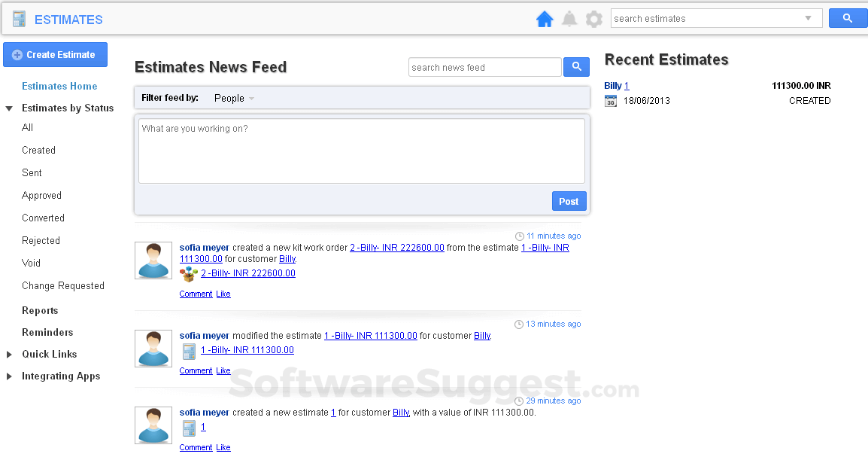
Task: Click the top-right search magnifier button
Action: pos(848,17)
